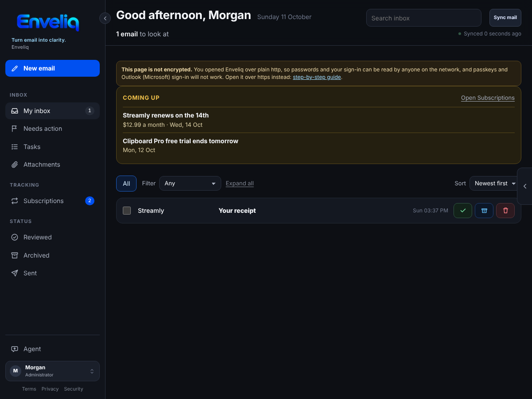The height and width of the screenshot is (399, 532).
Task: Click 'Clipboard Pro free trial ends tomorrow'
Action: (x=180, y=141)
